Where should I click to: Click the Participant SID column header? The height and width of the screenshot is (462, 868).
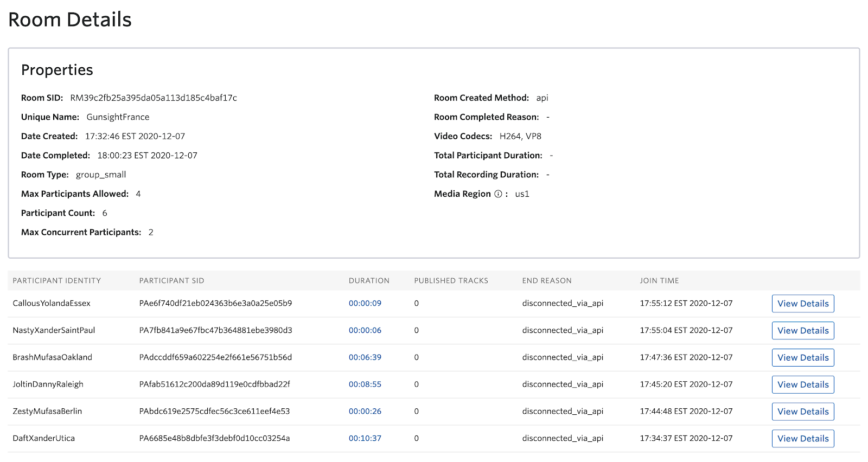171,281
